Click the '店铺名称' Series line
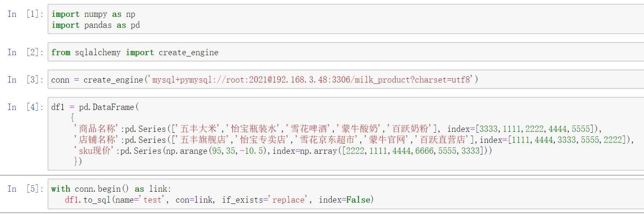Screen dimensions: 644x214 pyautogui.click(x=353, y=140)
